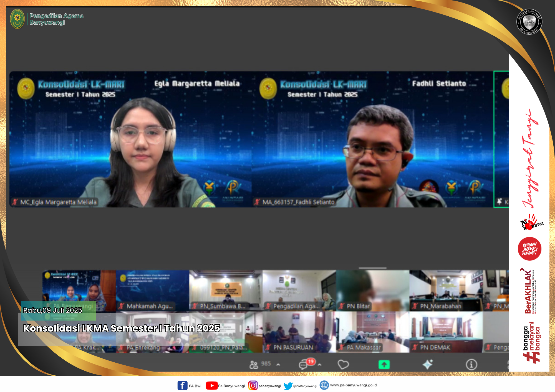The height and width of the screenshot is (392, 555).
Task: Click the heart reactions icon
Action: coord(343,365)
